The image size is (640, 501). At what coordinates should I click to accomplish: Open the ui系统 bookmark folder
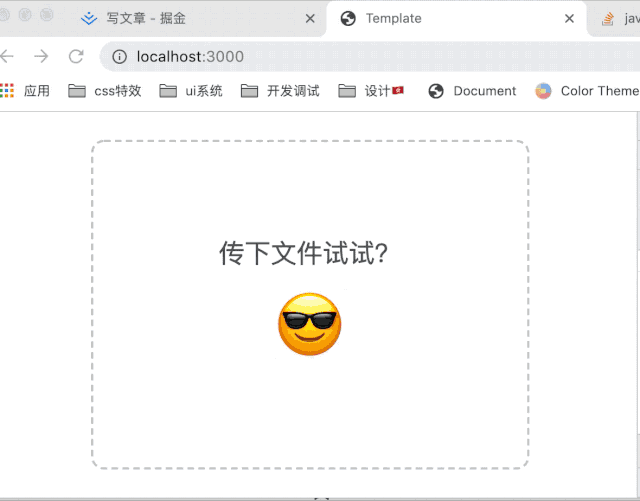(191, 91)
